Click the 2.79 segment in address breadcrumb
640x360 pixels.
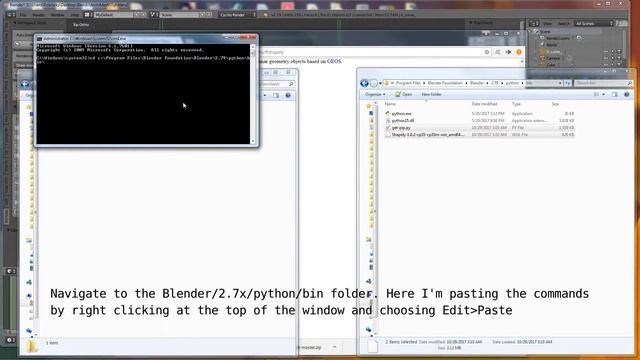pyautogui.click(x=495, y=83)
